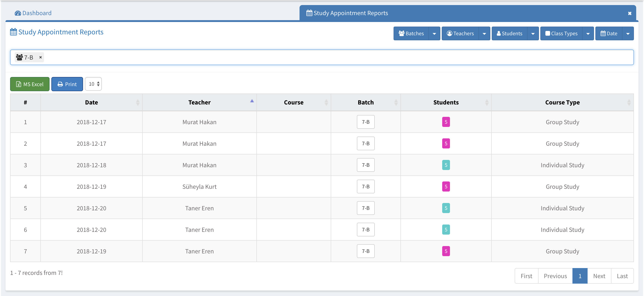The width and height of the screenshot is (644, 296).
Task: Sort table by Course Type column
Action: pyautogui.click(x=562, y=102)
